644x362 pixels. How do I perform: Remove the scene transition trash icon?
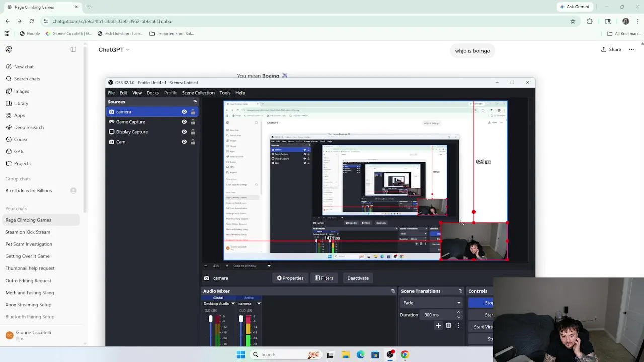tap(448, 326)
